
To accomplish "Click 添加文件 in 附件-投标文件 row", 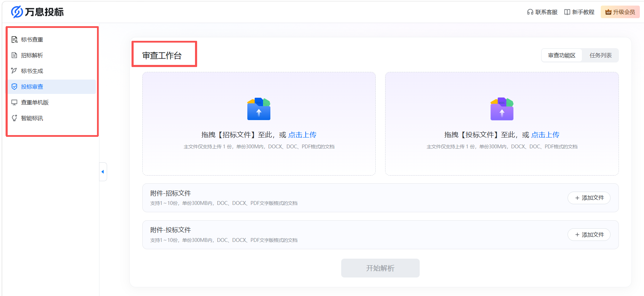I will click(589, 235).
